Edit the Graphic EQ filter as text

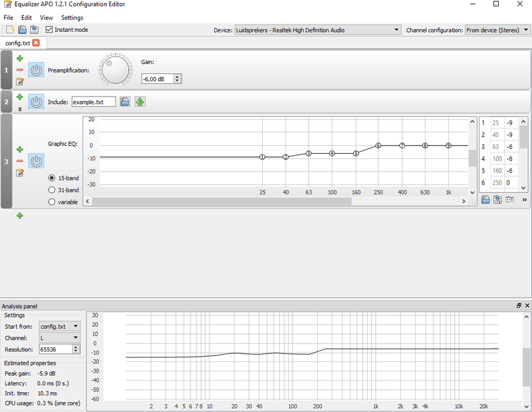pos(20,173)
